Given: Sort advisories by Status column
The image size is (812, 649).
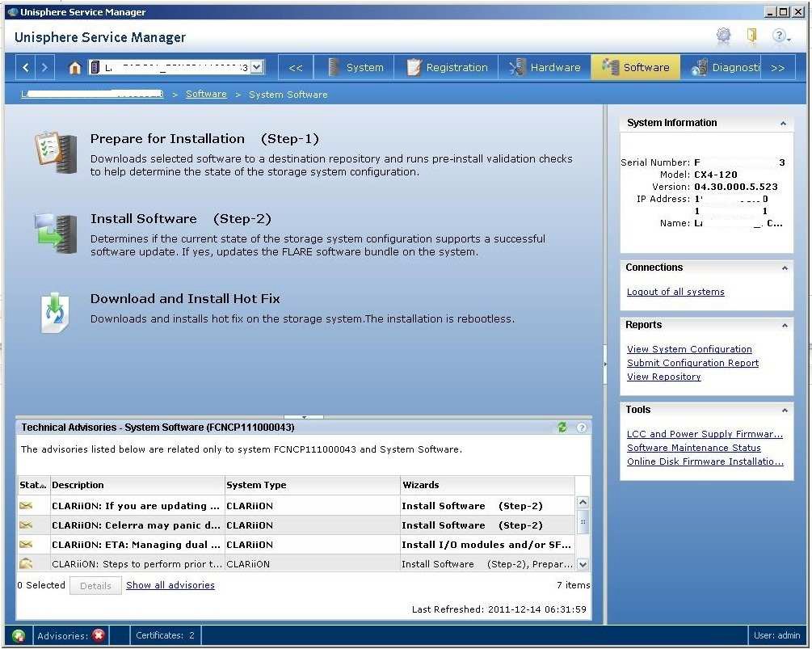Looking at the screenshot, I should [33, 485].
